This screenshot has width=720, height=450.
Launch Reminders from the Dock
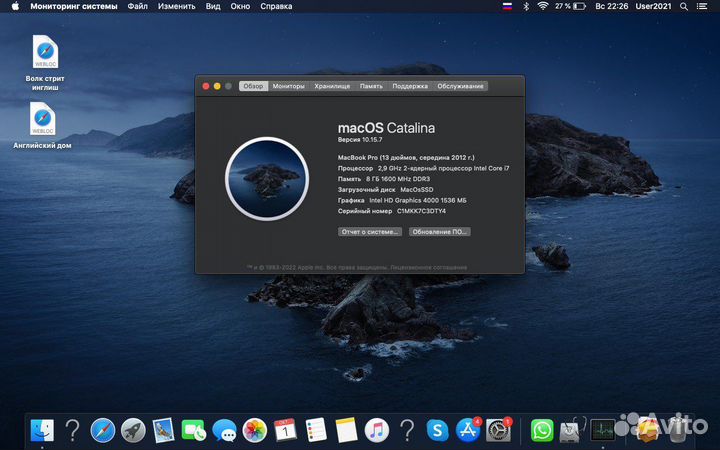[x=316, y=431]
